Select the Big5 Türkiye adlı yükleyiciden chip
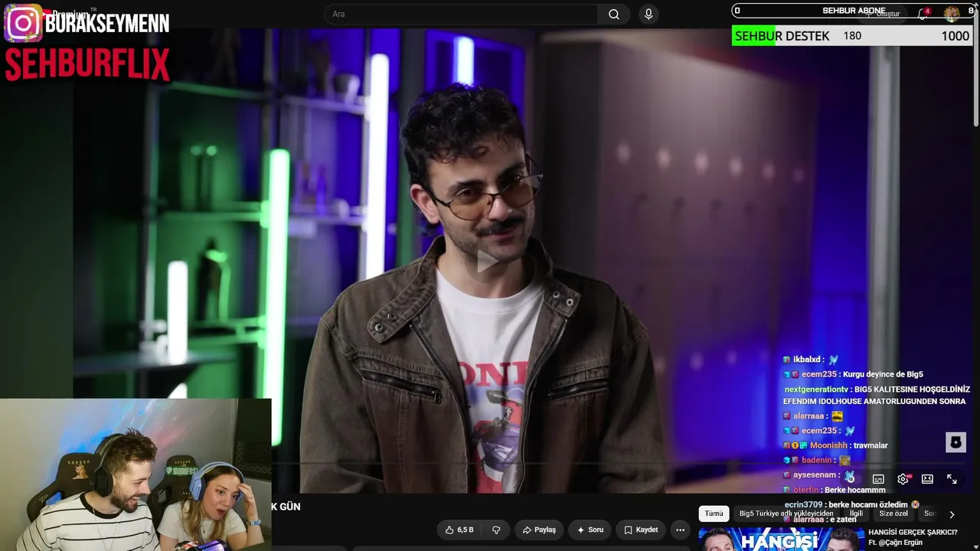980x551 pixels. (786, 514)
